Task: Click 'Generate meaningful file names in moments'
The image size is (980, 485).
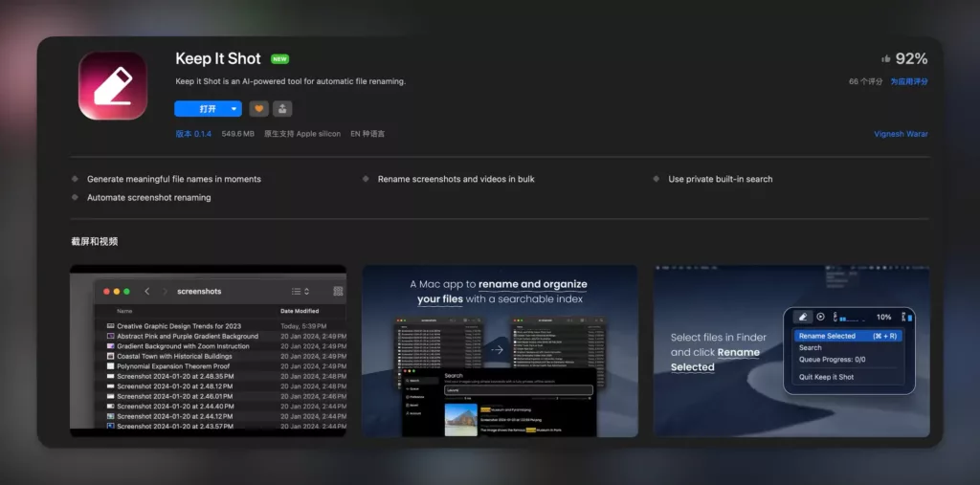Action: click(x=174, y=179)
